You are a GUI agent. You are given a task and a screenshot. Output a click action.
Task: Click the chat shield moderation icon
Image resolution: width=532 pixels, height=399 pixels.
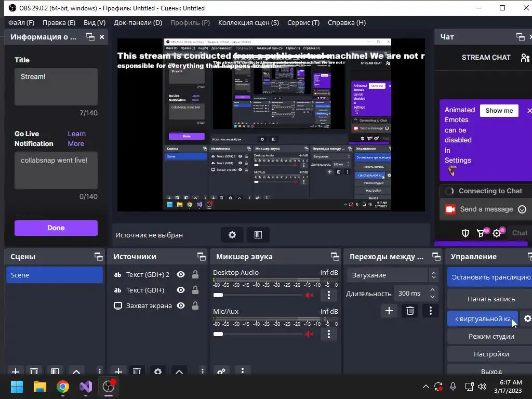coord(465,233)
